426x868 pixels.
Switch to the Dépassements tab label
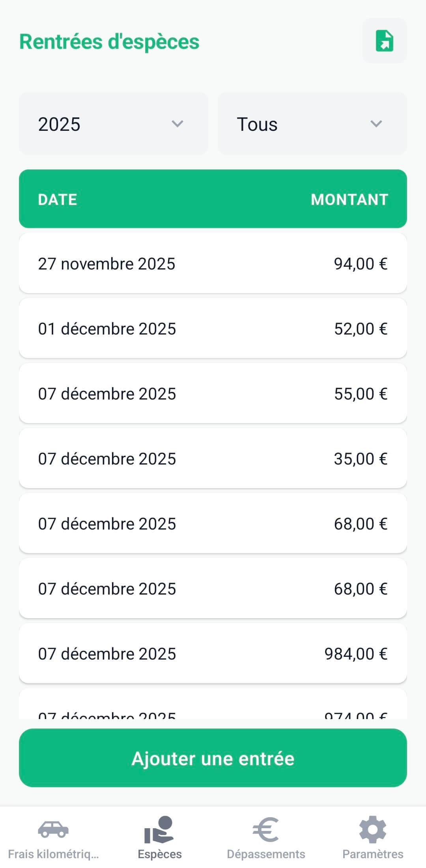266,854
